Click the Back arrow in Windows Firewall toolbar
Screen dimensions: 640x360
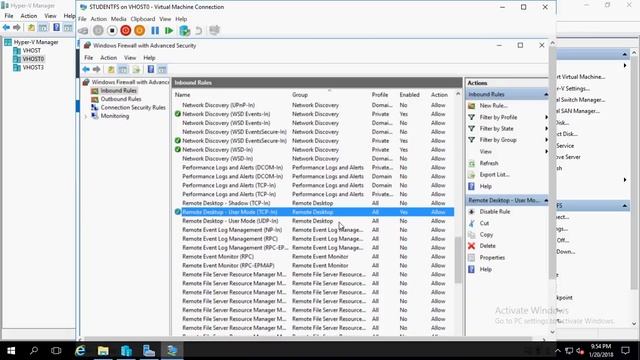tap(86, 69)
